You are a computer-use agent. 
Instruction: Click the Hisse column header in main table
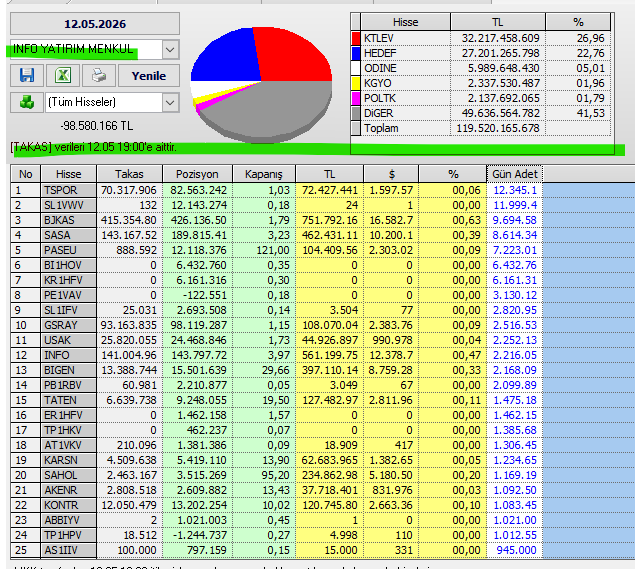click(68, 174)
